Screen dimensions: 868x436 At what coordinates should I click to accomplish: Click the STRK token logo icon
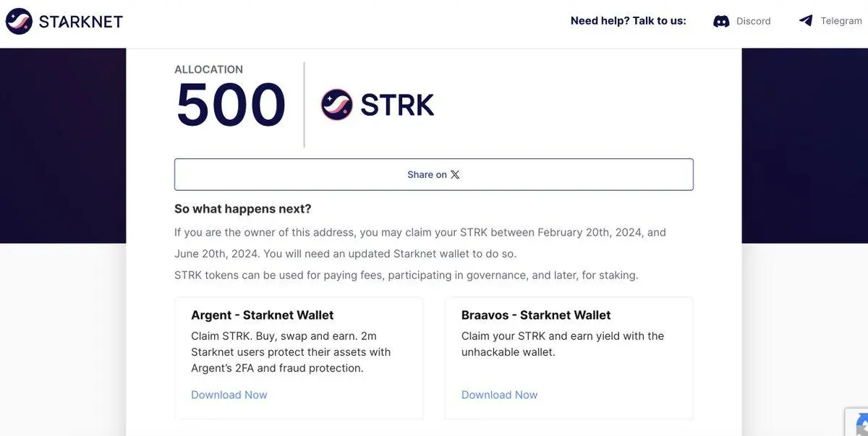pos(336,105)
